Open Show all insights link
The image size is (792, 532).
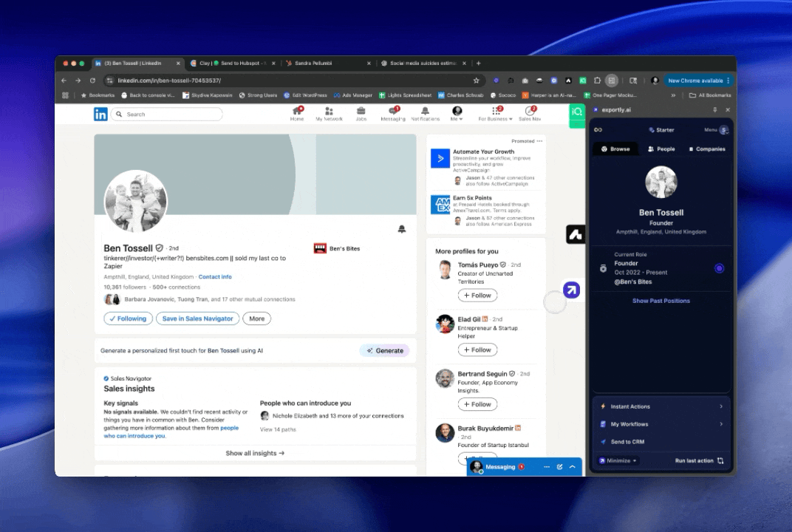255,453
